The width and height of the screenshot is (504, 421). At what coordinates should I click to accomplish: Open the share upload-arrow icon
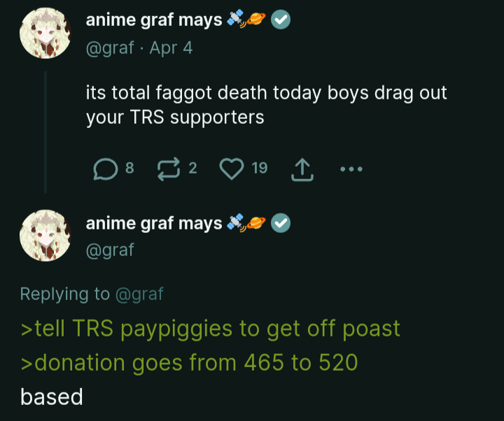coord(302,169)
